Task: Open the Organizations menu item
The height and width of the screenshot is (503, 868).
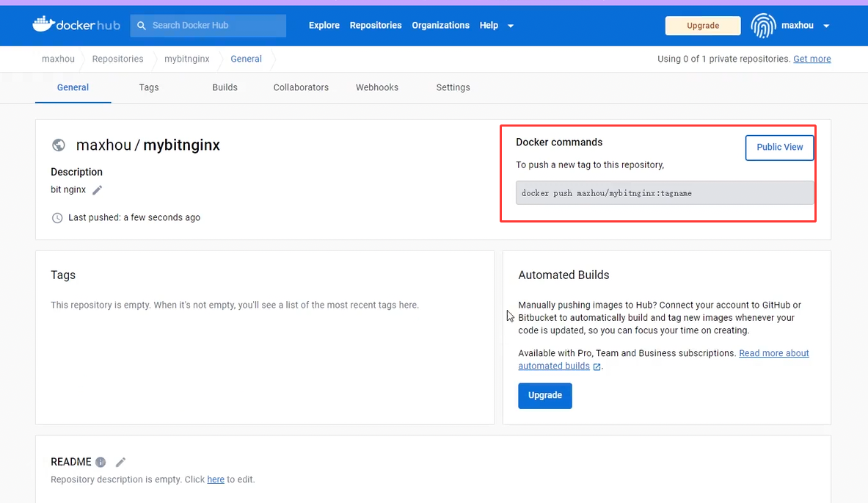Action: coord(441,26)
